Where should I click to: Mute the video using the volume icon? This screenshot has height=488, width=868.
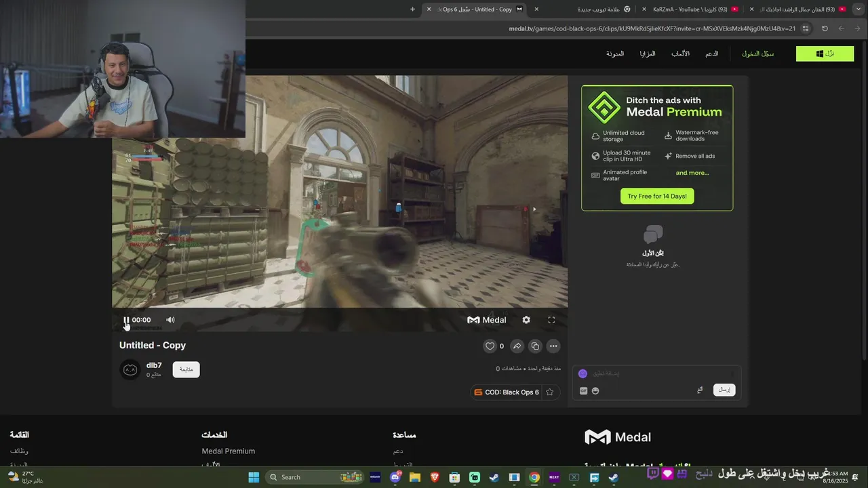(170, 320)
